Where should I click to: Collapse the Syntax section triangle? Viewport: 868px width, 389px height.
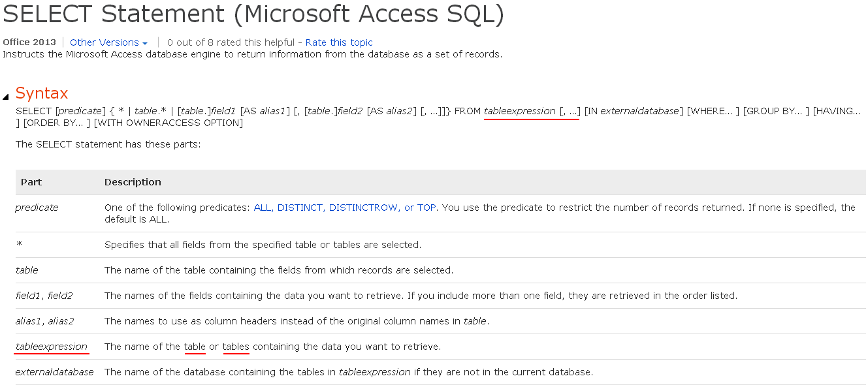tap(6, 97)
